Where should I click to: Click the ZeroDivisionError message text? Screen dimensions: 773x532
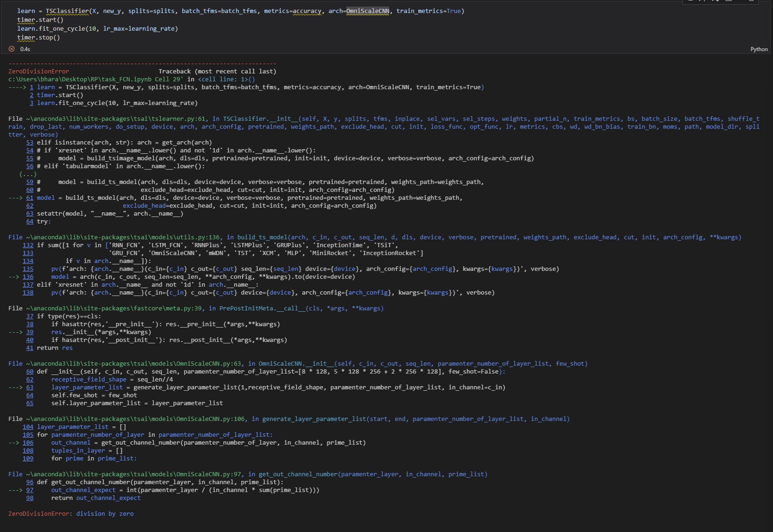tap(70, 514)
